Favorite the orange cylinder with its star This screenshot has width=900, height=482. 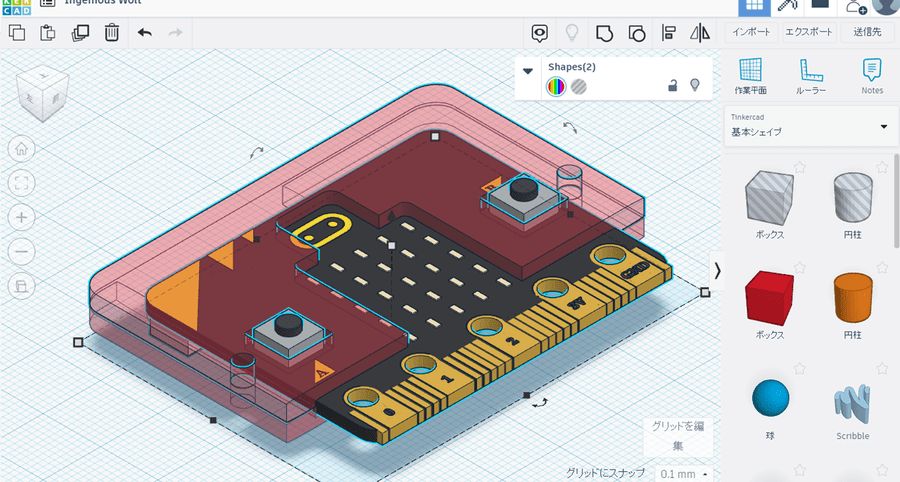882,267
